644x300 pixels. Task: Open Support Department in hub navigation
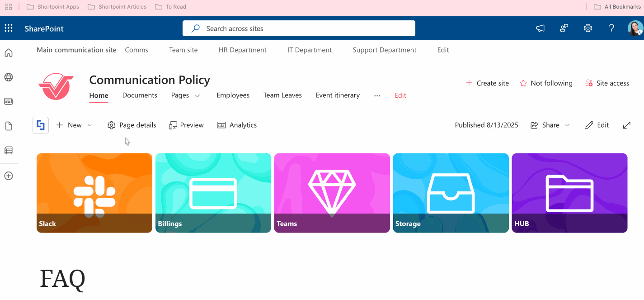[x=385, y=50]
